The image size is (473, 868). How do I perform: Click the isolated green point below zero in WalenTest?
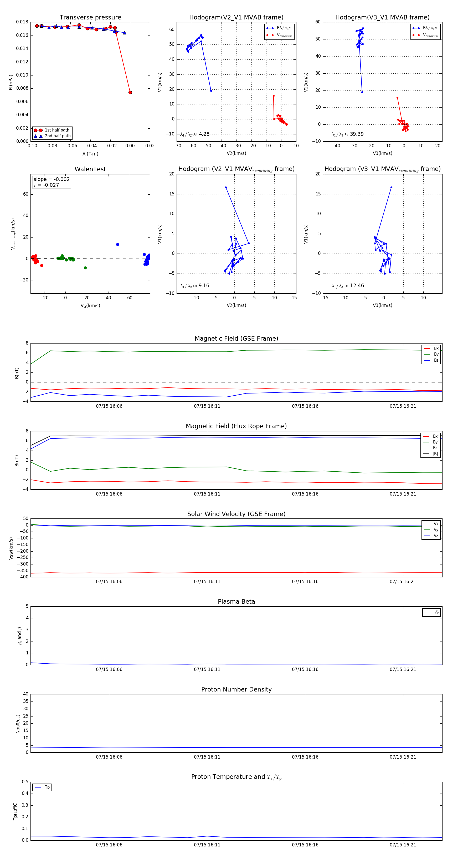pyautogui.click(x=85, y=268)
